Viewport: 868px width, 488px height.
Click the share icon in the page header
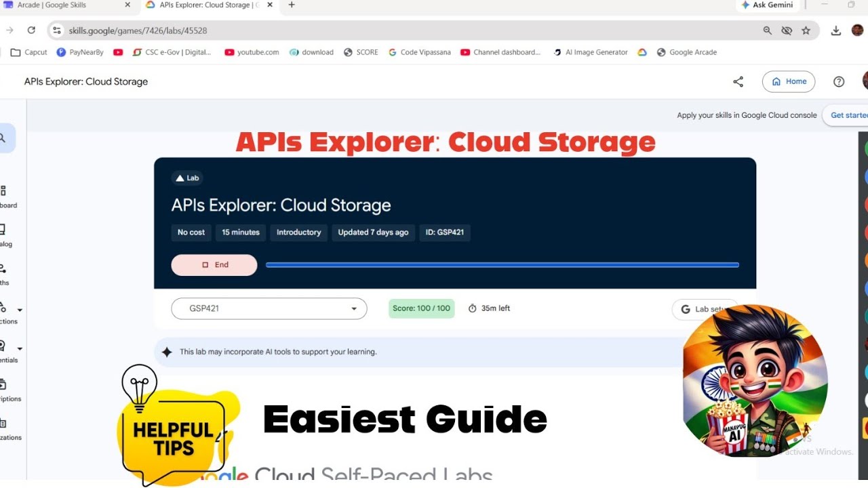coord(738,81)
